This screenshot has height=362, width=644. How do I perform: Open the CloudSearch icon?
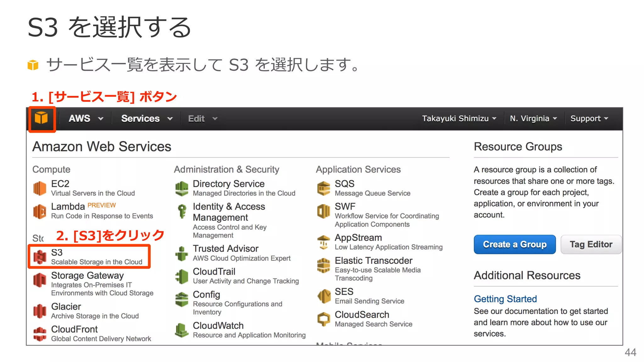[324, 319]
